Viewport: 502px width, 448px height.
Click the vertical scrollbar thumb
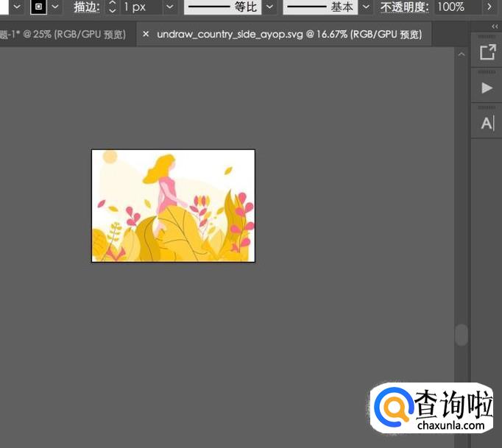tap(462, 335)
